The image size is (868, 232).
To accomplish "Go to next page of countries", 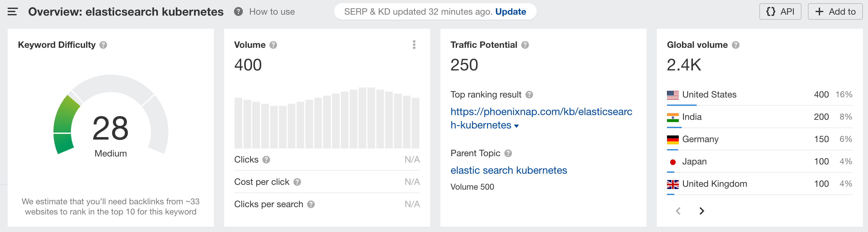I will pos(701,211).
